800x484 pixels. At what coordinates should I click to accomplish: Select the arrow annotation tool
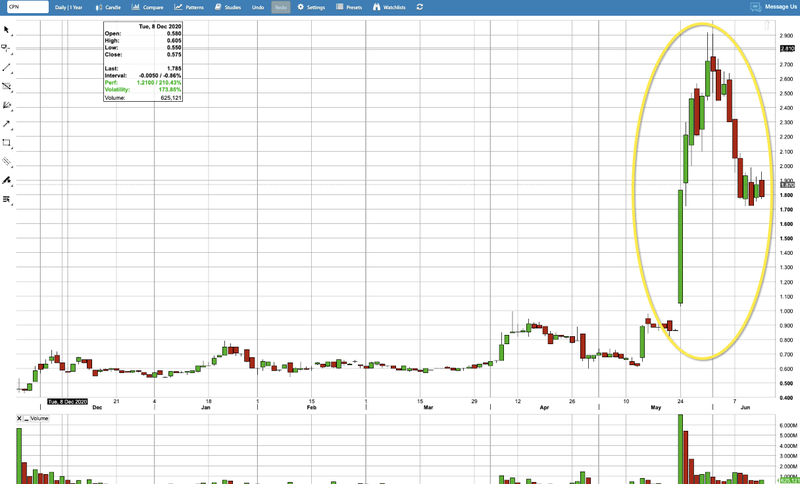(6, 124)
